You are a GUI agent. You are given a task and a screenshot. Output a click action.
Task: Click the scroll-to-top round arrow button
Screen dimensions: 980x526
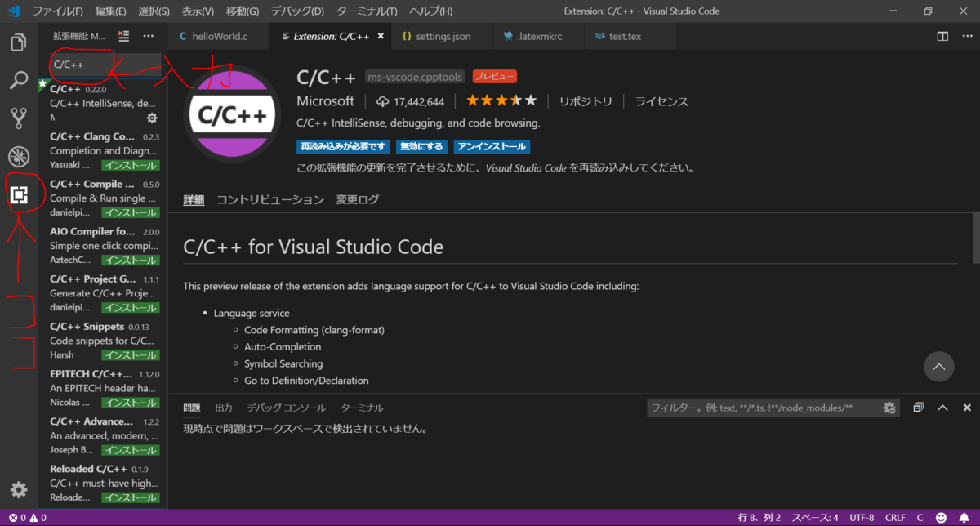pos(939,367)
